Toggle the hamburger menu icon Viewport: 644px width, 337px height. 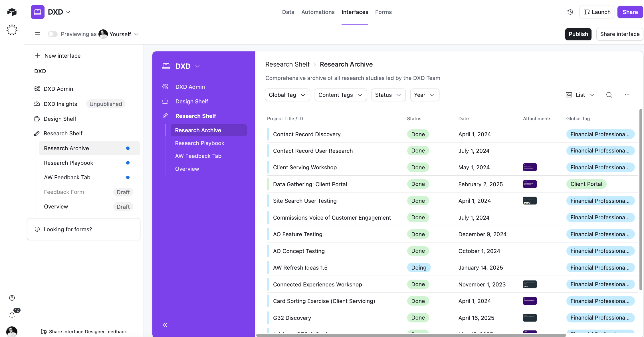pyautogui.click(x=38, y=34)
